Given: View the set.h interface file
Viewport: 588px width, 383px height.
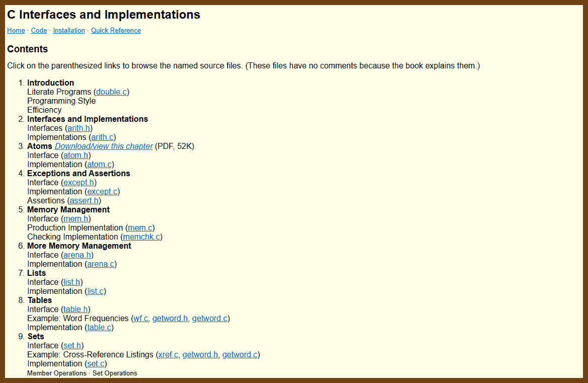Looking at the screenshot, I should point(72,346).
